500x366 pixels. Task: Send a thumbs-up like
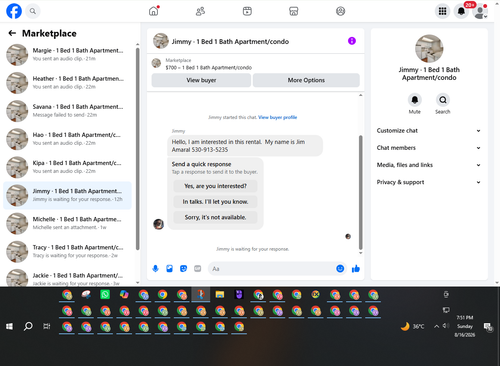pyautogui.click(x=356, y=269)
